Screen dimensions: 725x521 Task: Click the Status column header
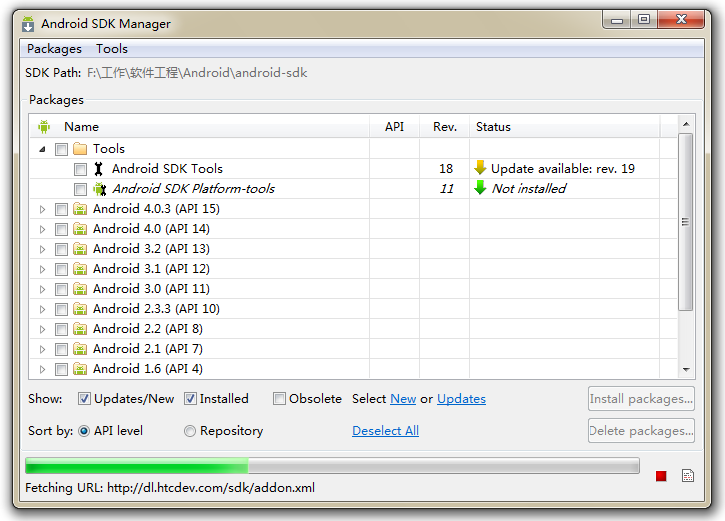[x=565, y=127]
